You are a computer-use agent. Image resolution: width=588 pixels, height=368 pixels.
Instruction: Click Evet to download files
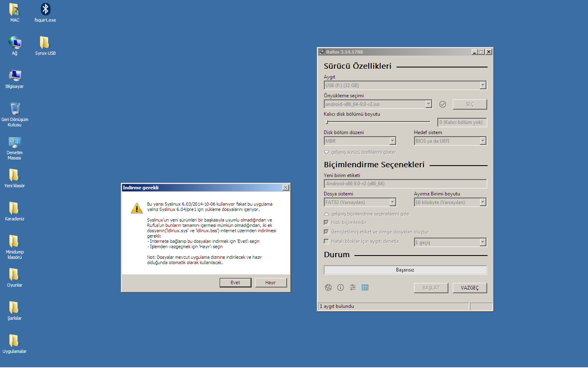click(x=235, y=283)
